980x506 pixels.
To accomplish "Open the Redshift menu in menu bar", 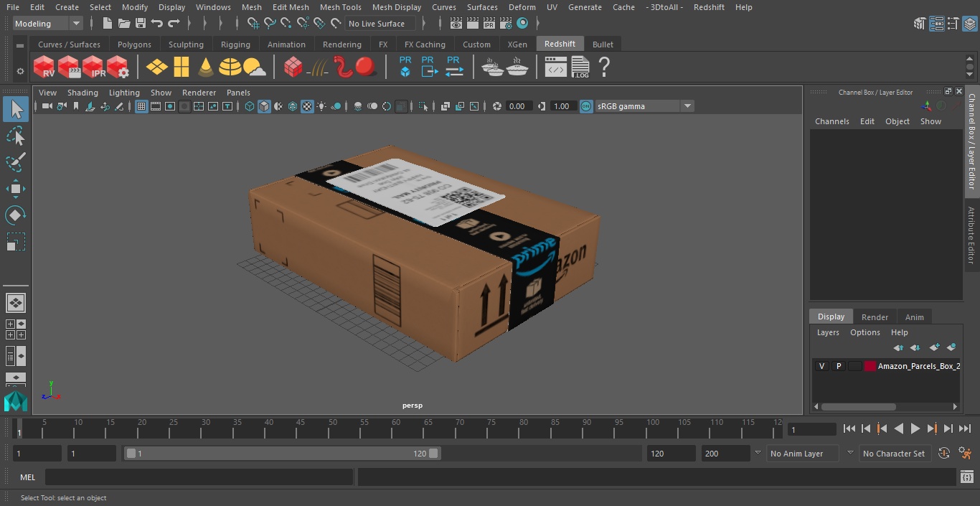I will pyautogui.click(x=709, y=7).
